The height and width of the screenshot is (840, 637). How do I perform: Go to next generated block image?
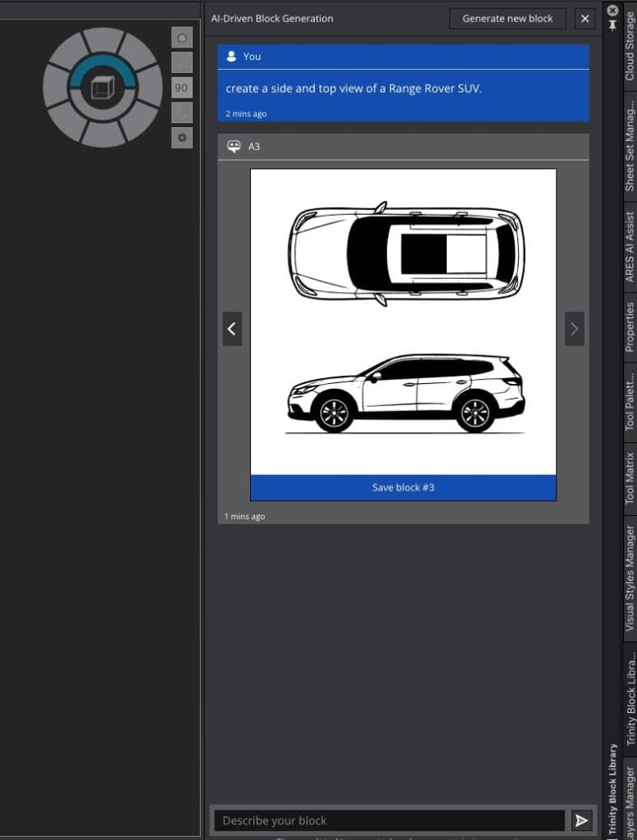click(x=575, y=329)
